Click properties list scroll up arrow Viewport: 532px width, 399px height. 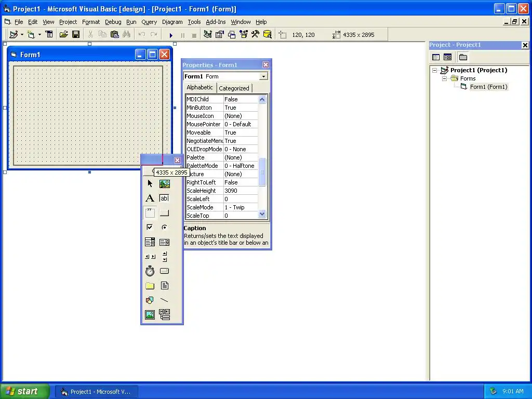[x=262, y=99]
